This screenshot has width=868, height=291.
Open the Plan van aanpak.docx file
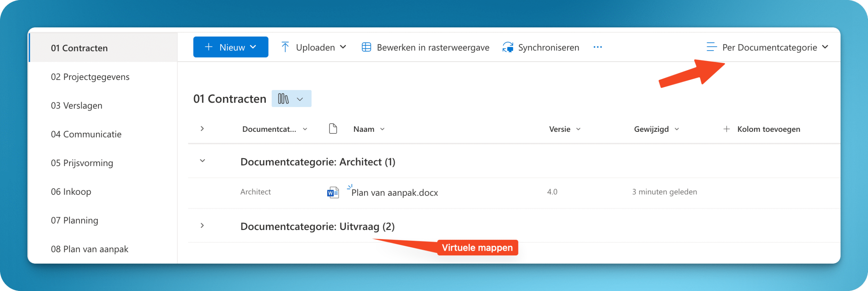[394, 193]
